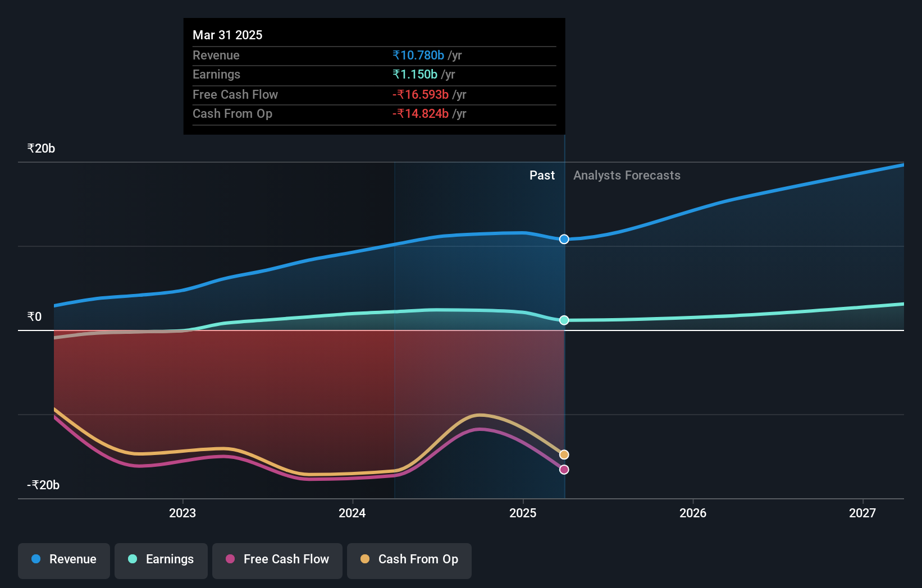922x588 pixels.
Task: Select the Free Cash Flow data point marker
Action: tap(564, 469)
